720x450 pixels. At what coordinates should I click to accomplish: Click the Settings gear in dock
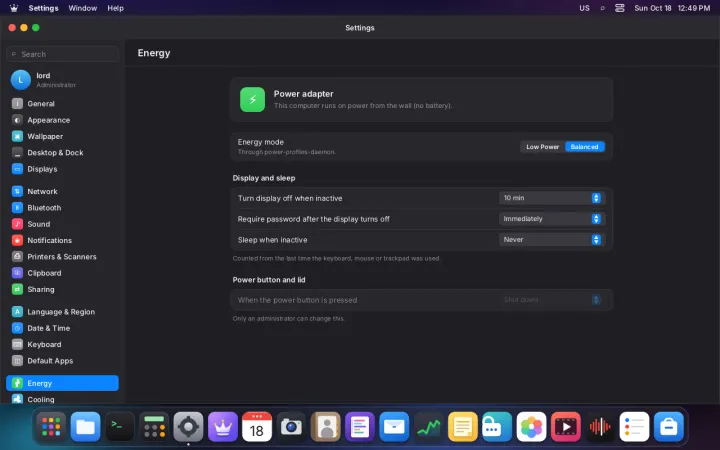(x=188, y=427)
